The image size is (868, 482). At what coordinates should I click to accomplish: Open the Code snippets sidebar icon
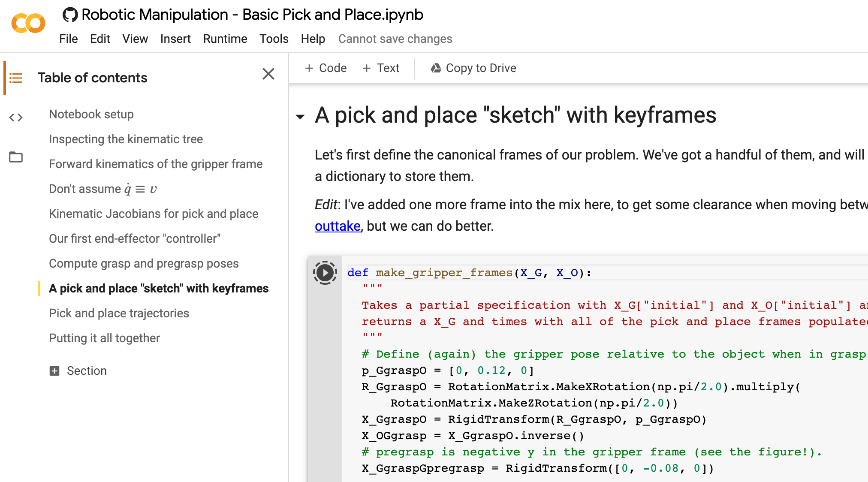pos(16,117)
